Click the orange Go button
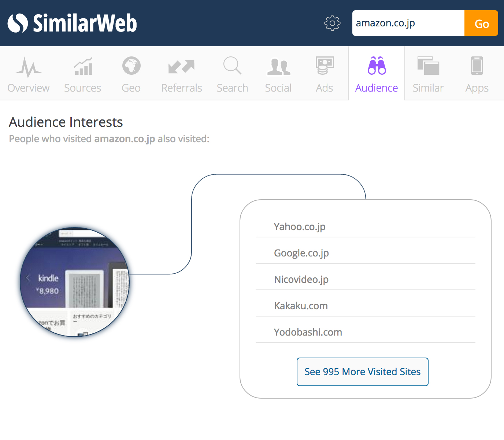This screenshot has height=440, width=504. click(481, 23)
